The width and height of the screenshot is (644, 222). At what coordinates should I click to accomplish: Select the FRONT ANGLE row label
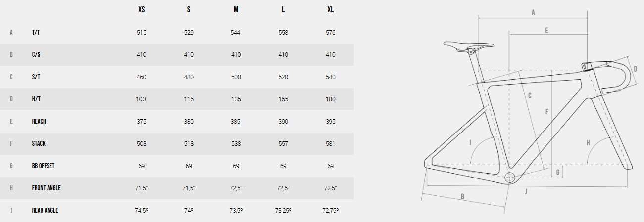click(x=46, y=188)
